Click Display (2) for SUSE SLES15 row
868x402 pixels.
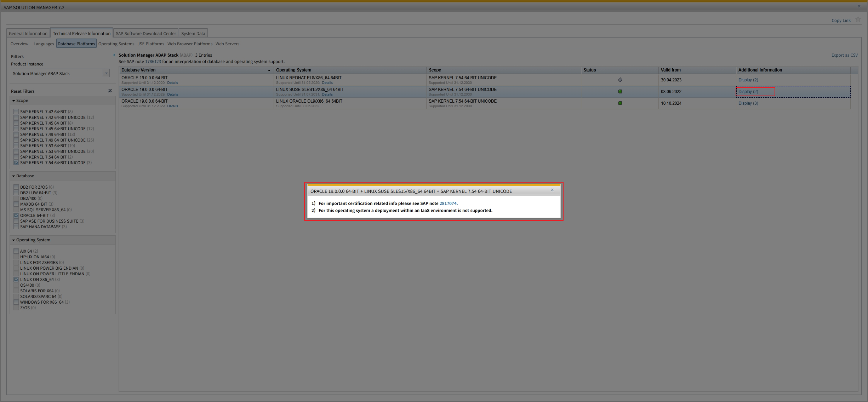coord(748,92)
